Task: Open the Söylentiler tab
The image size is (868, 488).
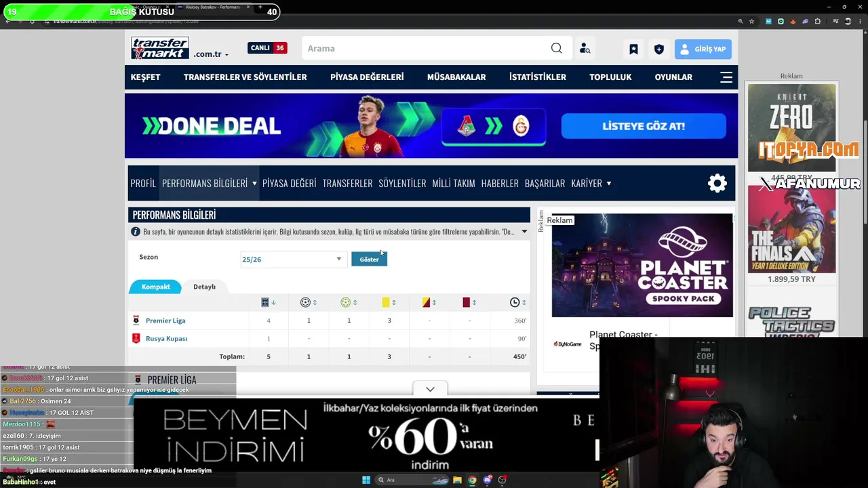Action: click(402, 183)
